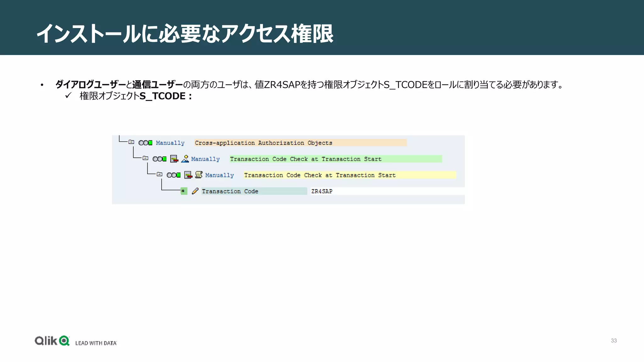Click the pencil edit icon for Transaction Code

point(195,191)
